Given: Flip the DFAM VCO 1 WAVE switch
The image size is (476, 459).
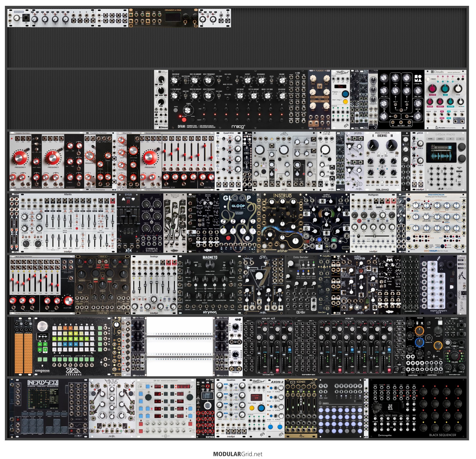Looking at the screenshot, I should [x=219, y=80].
